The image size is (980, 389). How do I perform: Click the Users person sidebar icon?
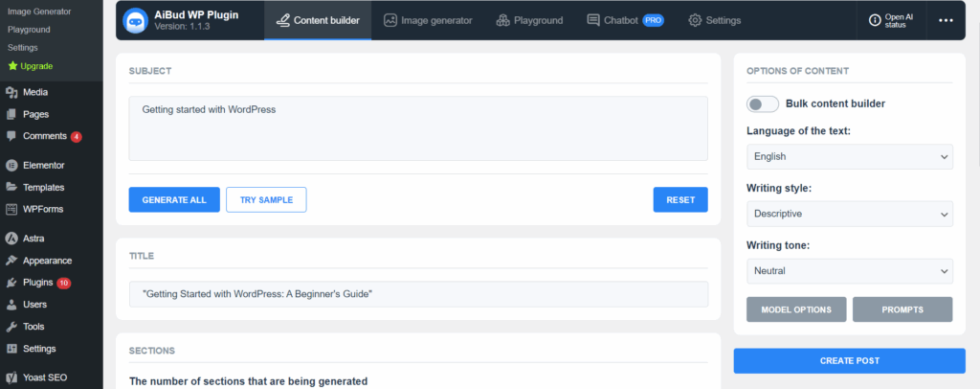pyautogui.click(x=11, y=305)
